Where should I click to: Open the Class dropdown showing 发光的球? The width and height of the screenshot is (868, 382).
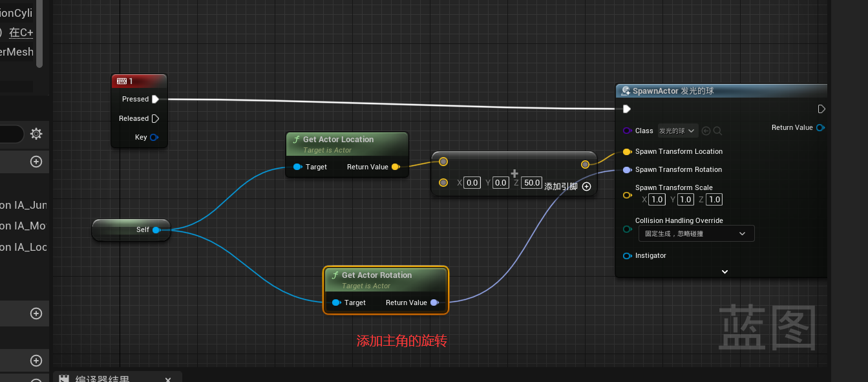tap(678, 131)
